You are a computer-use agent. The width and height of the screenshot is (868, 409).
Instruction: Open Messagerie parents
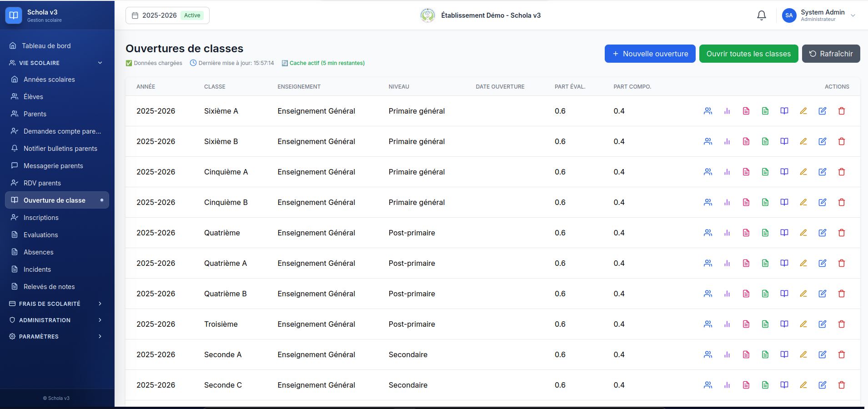point(57,166)
